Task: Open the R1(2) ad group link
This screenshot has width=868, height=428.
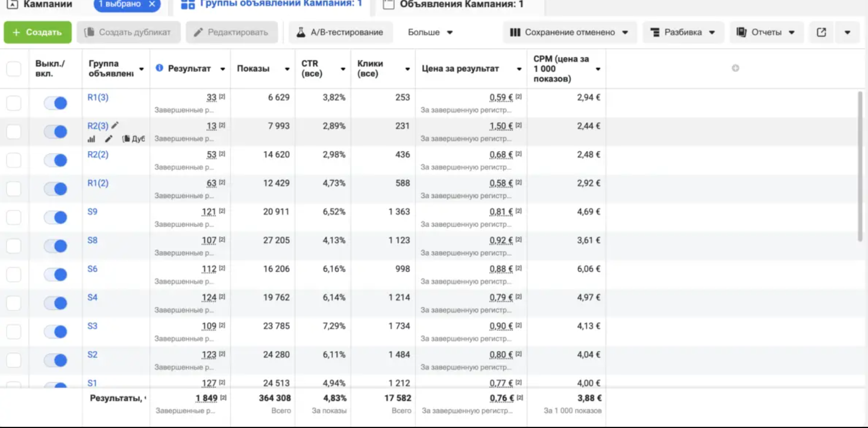Action: tap(98, 183)
